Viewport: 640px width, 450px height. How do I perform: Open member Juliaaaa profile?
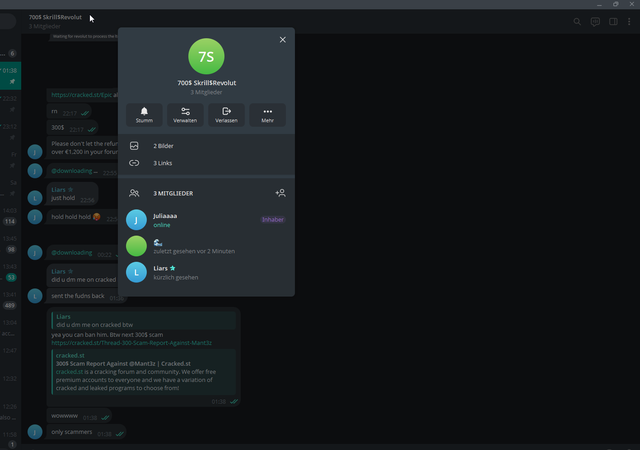coord(206,220)
